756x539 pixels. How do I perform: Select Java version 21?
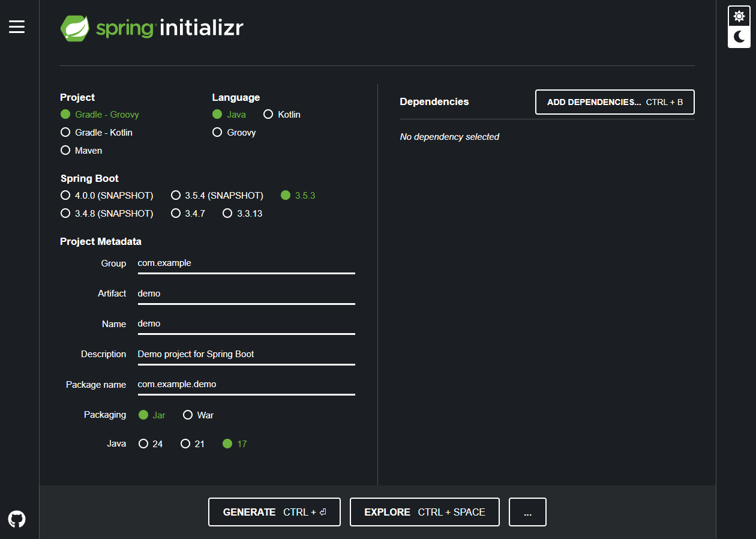[x=193, y=444]
